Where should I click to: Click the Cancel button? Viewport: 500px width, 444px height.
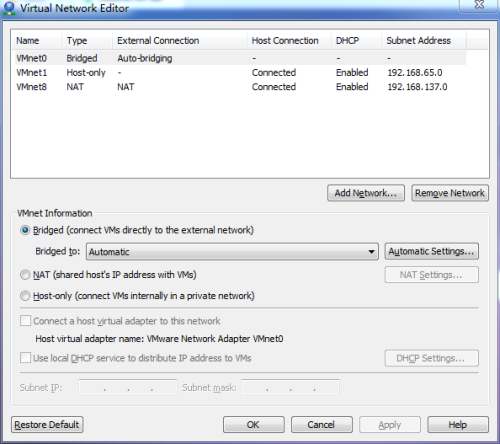tap(322, 425)
